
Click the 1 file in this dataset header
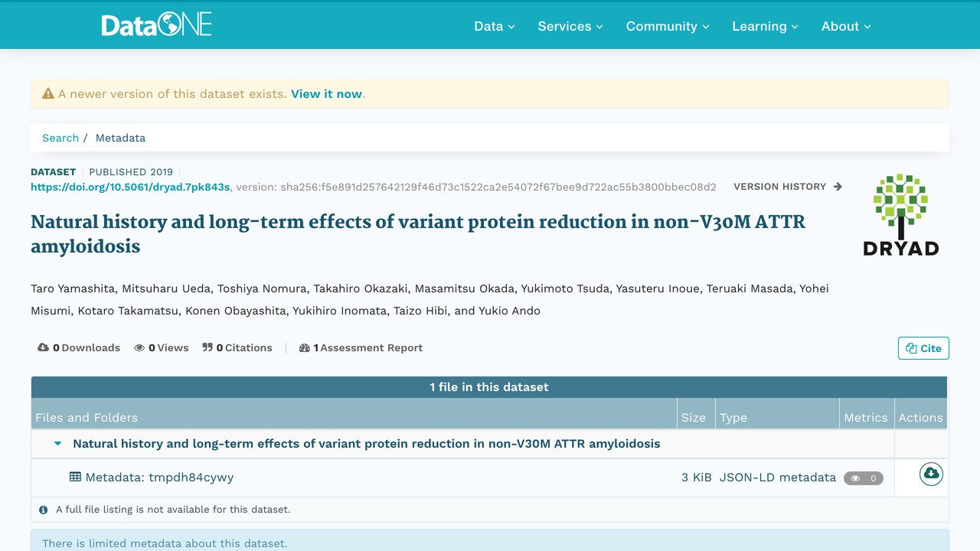(x=489, y=386)
